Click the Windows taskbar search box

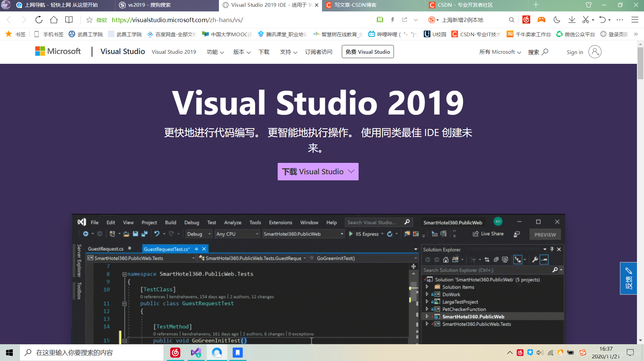(91, 353)
